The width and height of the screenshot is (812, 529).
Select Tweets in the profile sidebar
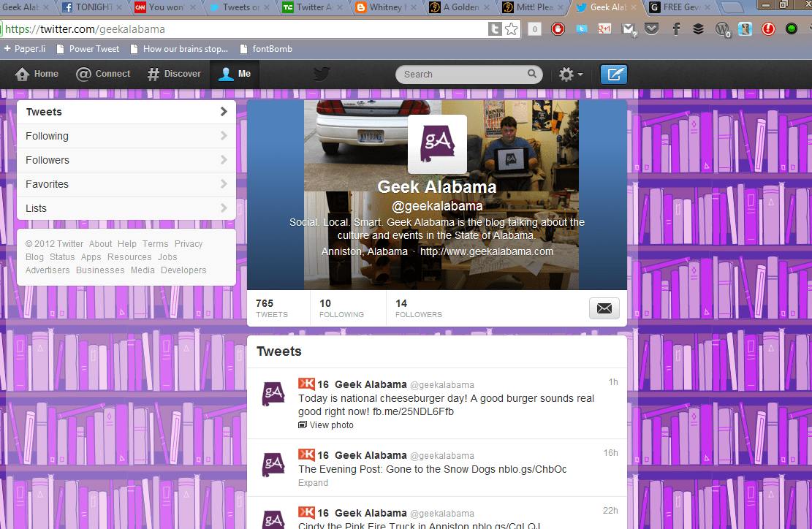tap(126, 112)
